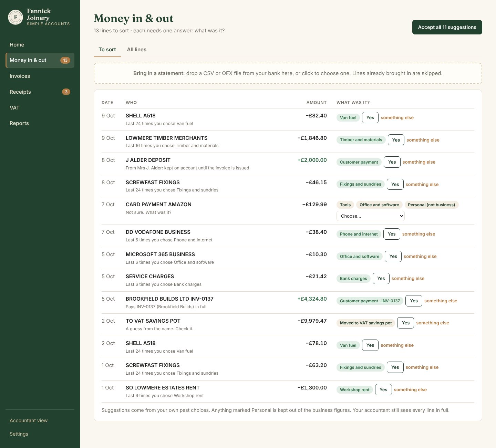Viewport: 496px width, 448px height.
Task: Switch to the To sort tab
Action: (x=107, y=50)
